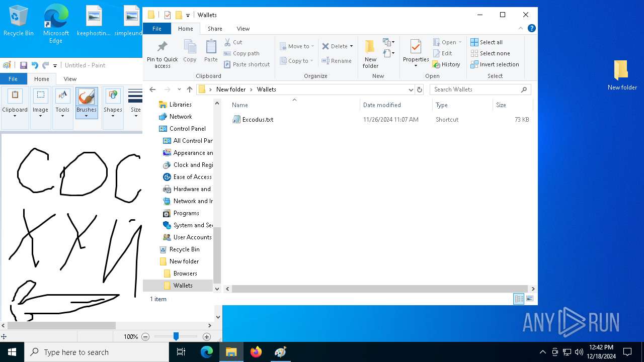Select Browsers folder in navigation tree
Viewport: 644px width, 362px height.
click(x=185, y=274)
